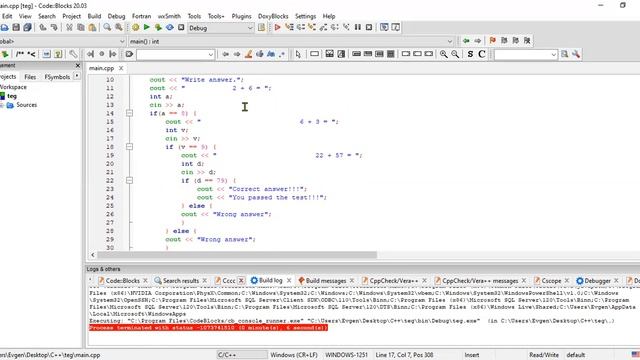
Task: Open the combo box right of the C icon
Action: 553,54
